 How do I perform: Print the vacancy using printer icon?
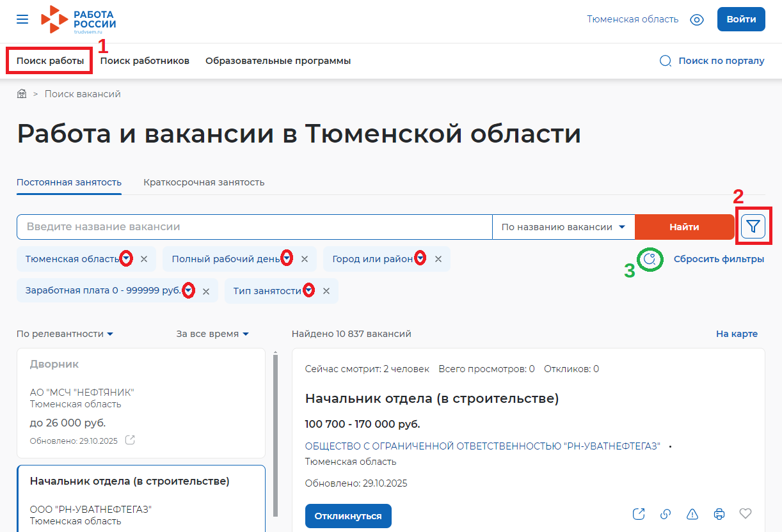click(x=719, y=513)
